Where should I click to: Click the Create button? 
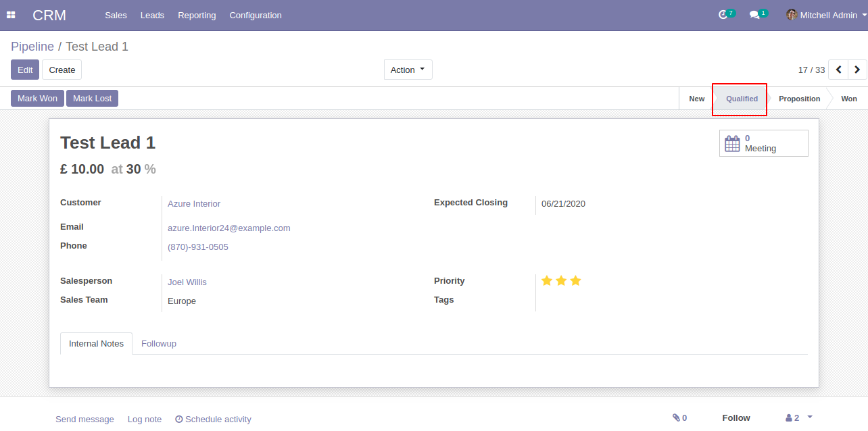point(62,70)
